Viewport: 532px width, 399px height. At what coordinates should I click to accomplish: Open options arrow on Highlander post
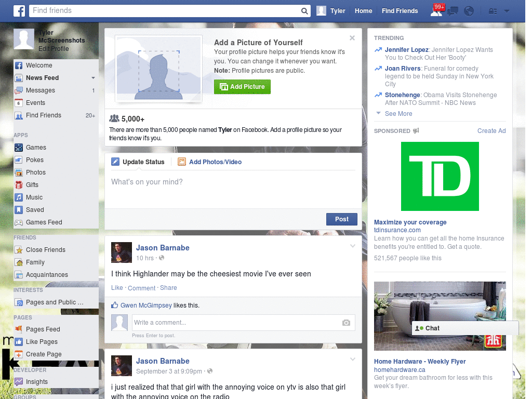pyautogui.click(x=353, y=246)
